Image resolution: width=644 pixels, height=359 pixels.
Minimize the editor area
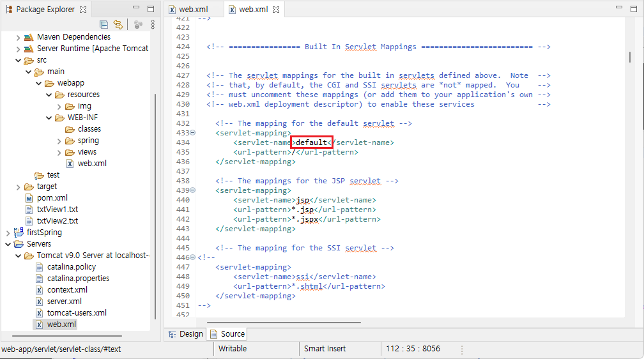click(x=619, y=8)
